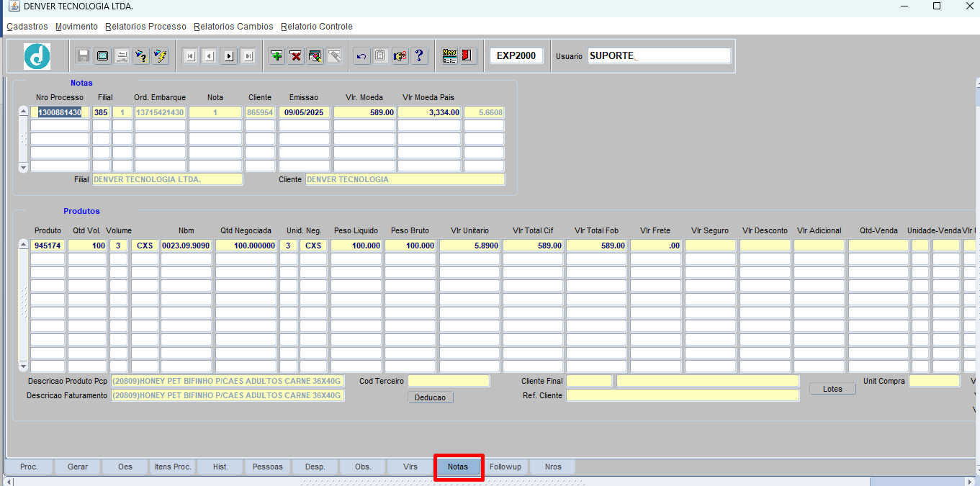Screen dimensions: 980x486
Task: Go to next record arrow icon
Action: click(229, 56)
